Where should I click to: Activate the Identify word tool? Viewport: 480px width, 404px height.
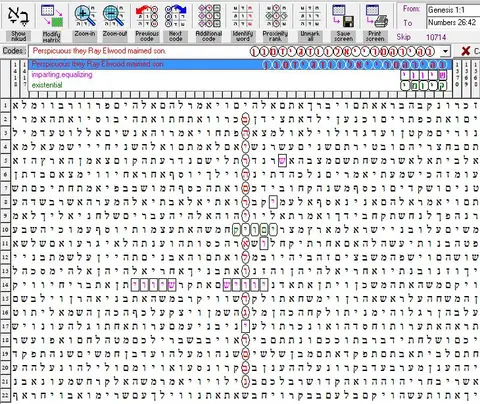(243, 16)
